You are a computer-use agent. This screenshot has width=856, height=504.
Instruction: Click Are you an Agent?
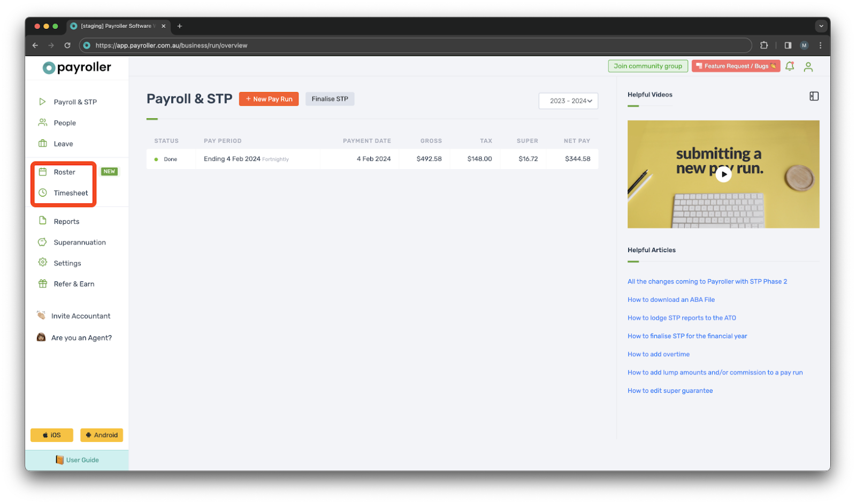point(81,338)
